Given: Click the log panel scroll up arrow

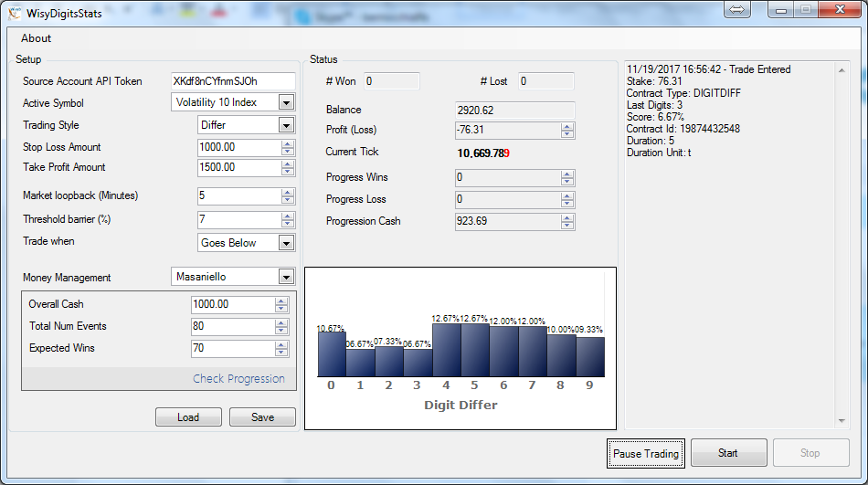Looking at the screenshot, I should [842, 71].
